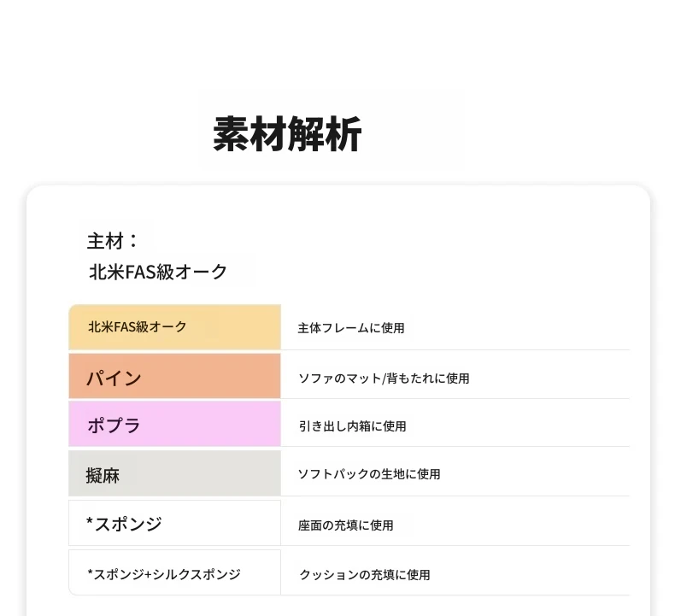This screenshot has width=675, height=616.
Task: Choose the gray 擬麻 swatch cell
Action: coord(174,474)
